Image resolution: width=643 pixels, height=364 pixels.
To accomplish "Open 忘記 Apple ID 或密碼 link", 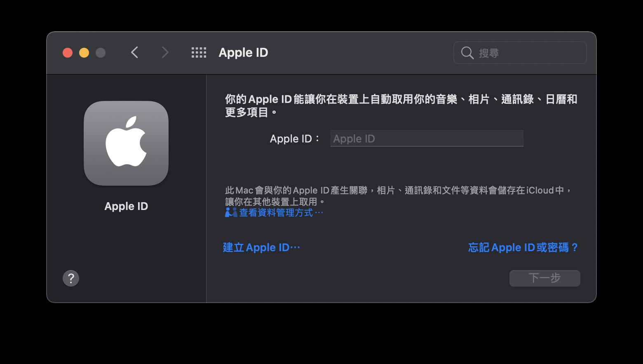I will (523, 247).
